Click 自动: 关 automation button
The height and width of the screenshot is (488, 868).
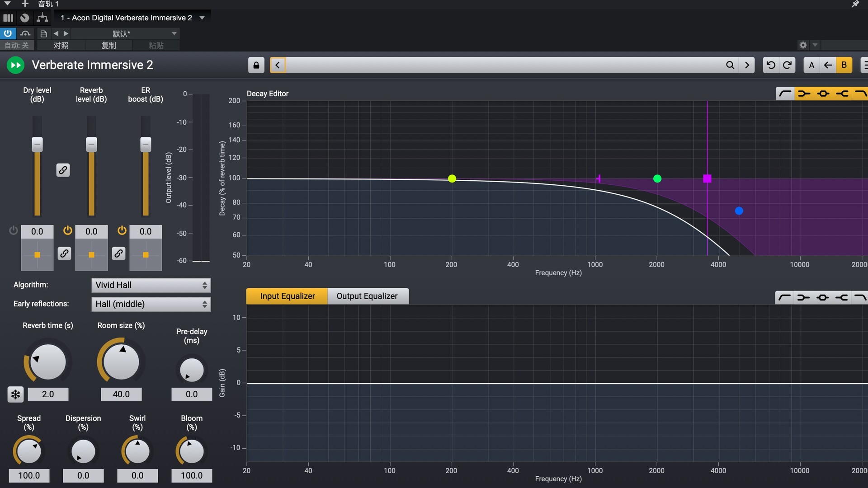pyautogui.click(x=17, y=46)
